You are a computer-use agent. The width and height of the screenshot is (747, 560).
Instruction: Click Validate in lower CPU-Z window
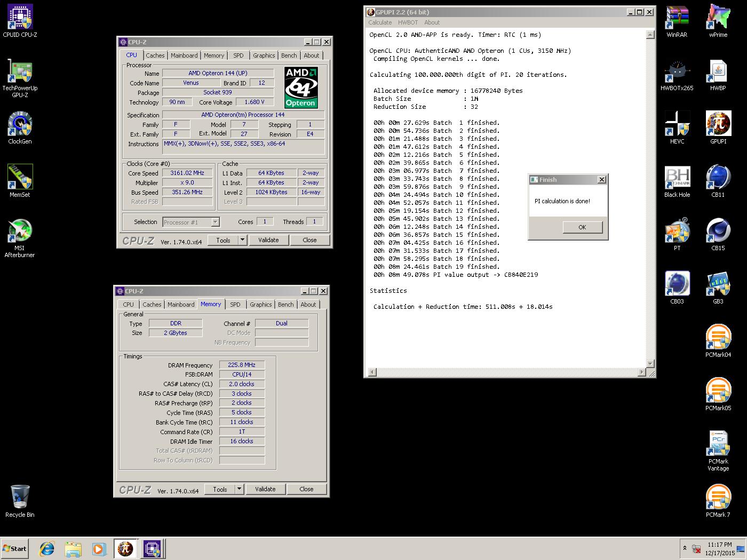point(265,489)
